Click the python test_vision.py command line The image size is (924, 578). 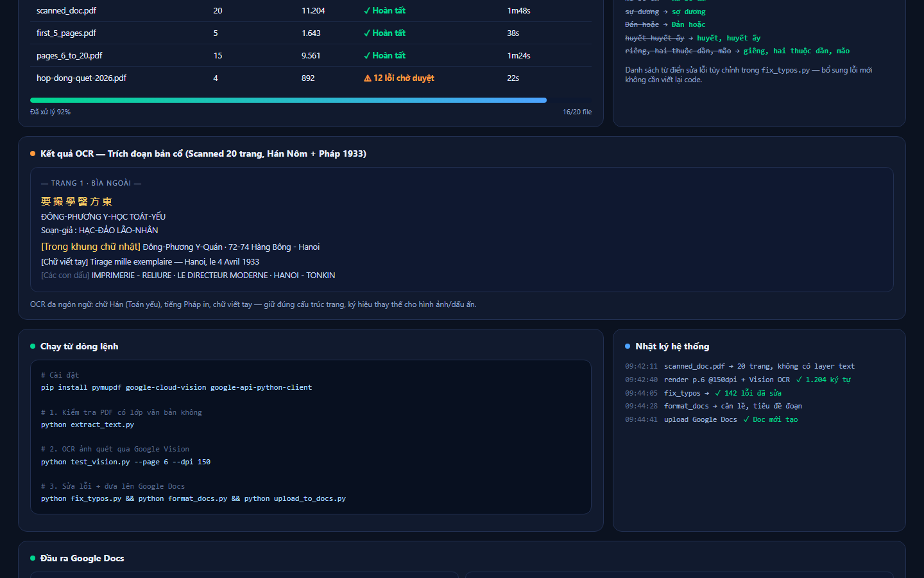tap(126, 462)
